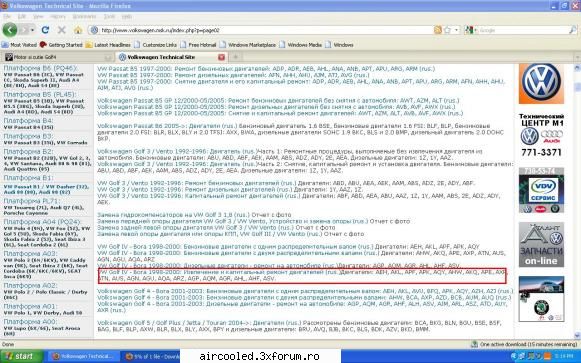Click the Stop loading X icon
The width and height of the screenshot is (581, 363).
click(62, 30)
